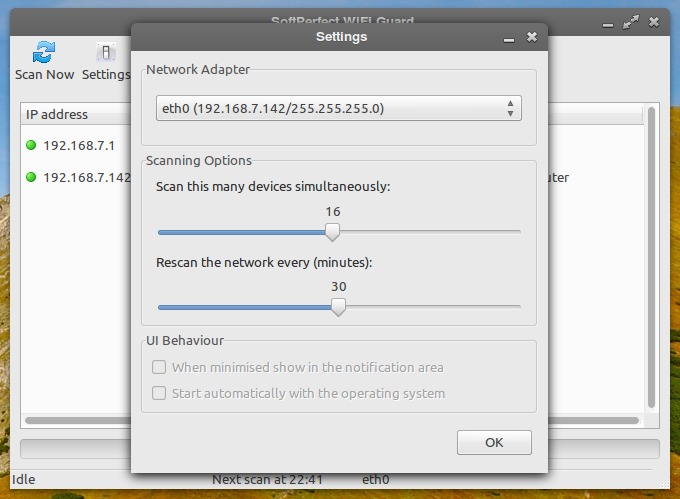Open the eth0 network adapter dropdown
Image resolution: width=680 pixels, height=499 pixels.
[x=338, y=108]
